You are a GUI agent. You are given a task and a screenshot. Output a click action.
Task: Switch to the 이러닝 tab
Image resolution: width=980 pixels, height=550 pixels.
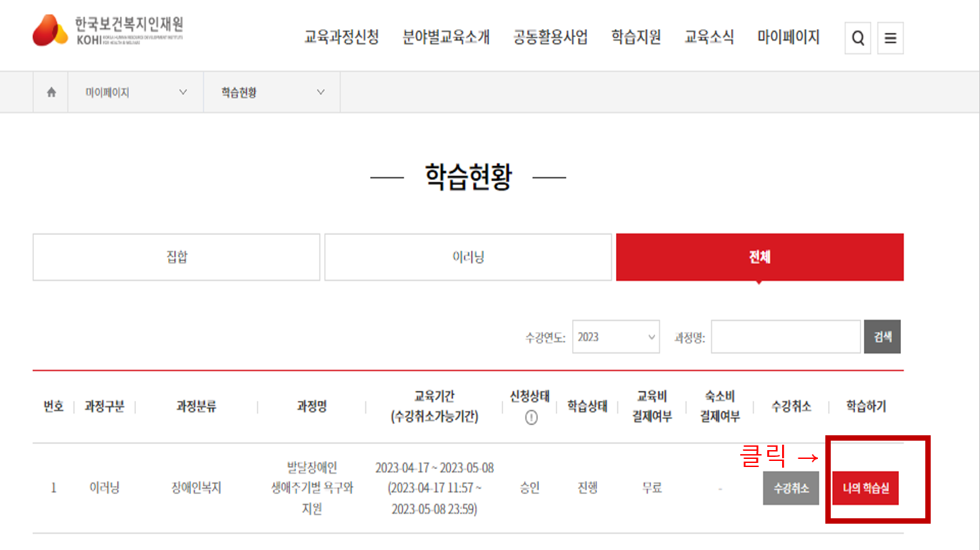click(468, 257)
